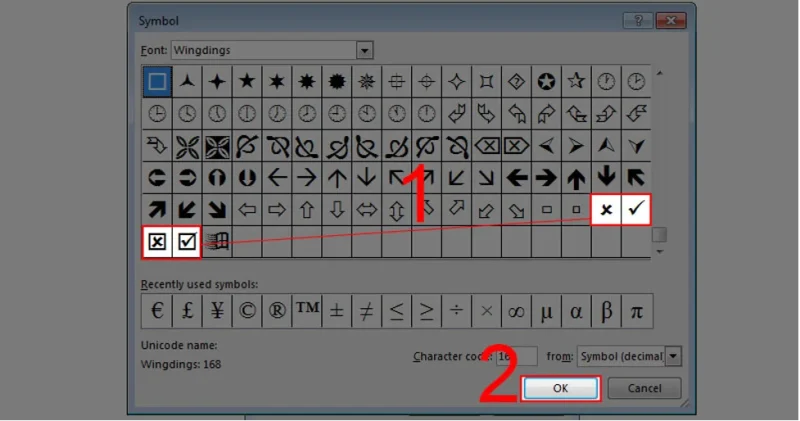800x421 pixels.
Task: Choose the circled star symbol
Action: pyautogui.click(x=546, y=81)
